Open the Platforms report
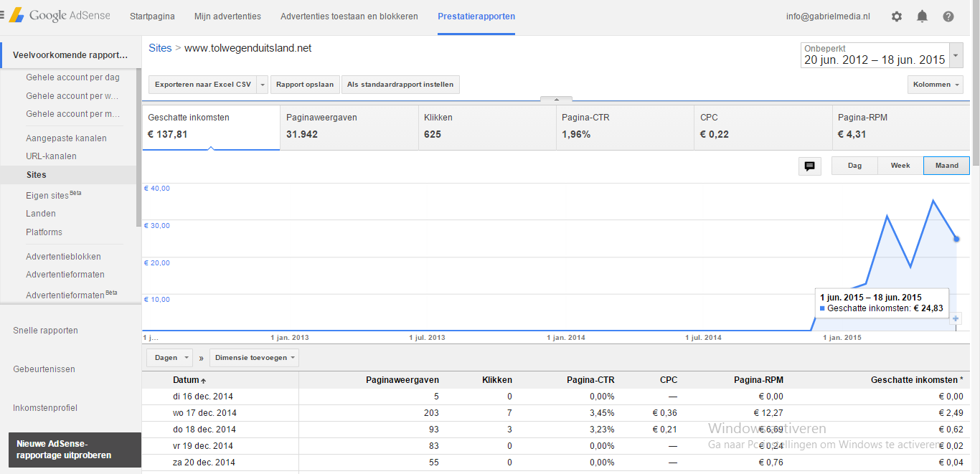Screen dimensions: 980x474 [x=44, y=232]
